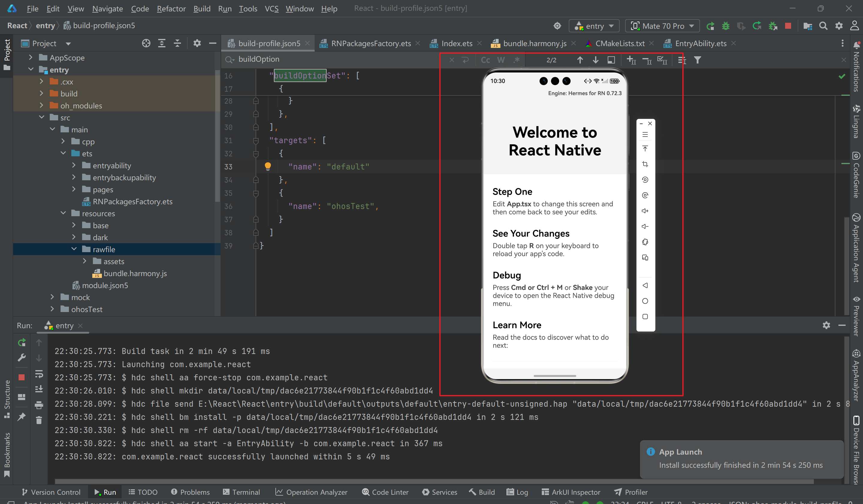
Task: Open the Refactor menu
Action: [171, 9]
